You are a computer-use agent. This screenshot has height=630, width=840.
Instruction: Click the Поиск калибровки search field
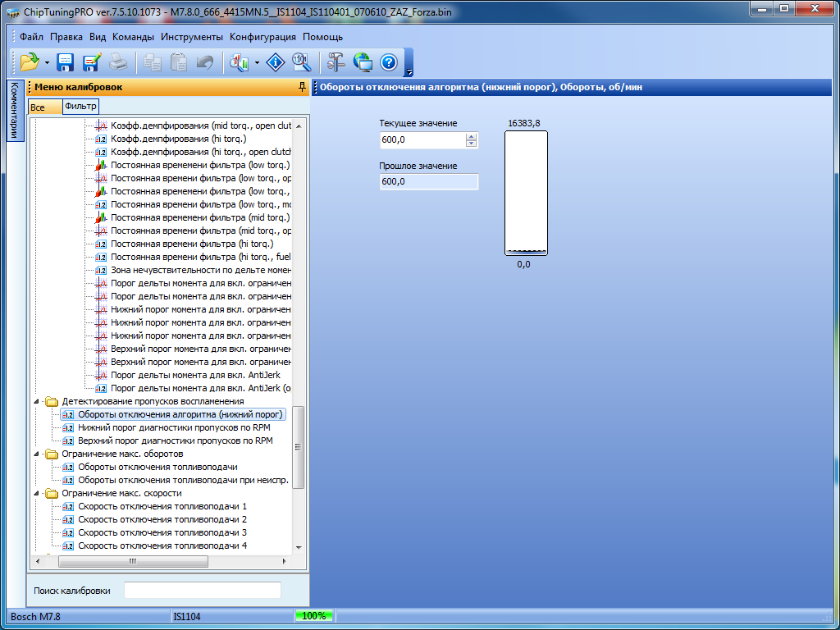point(202,591)
